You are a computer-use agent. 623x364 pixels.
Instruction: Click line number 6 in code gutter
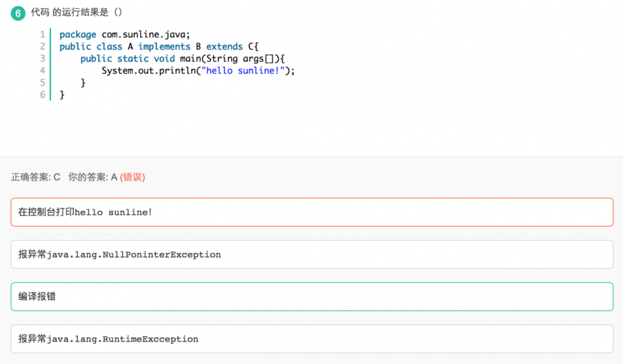pyautogui.click(x=42, y=95)
